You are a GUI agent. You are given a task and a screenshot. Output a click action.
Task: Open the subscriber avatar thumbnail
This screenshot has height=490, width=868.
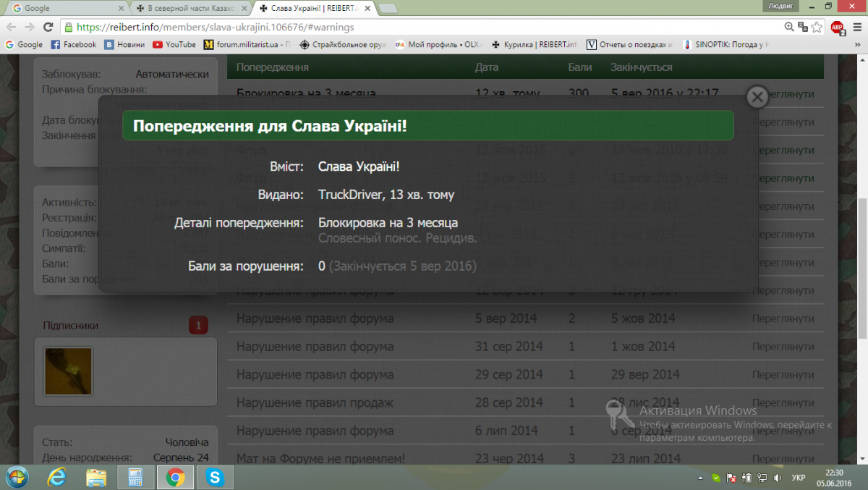tap(68, 371)
